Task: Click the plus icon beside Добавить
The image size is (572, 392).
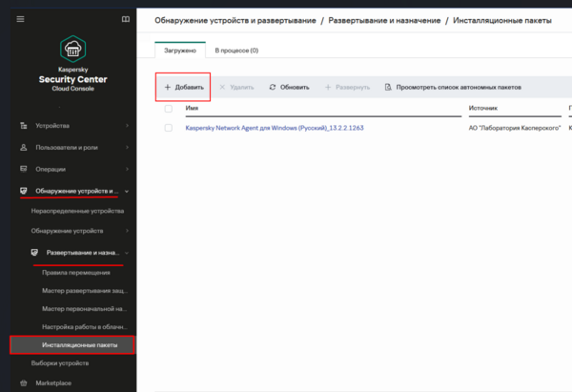Action: 168,87
